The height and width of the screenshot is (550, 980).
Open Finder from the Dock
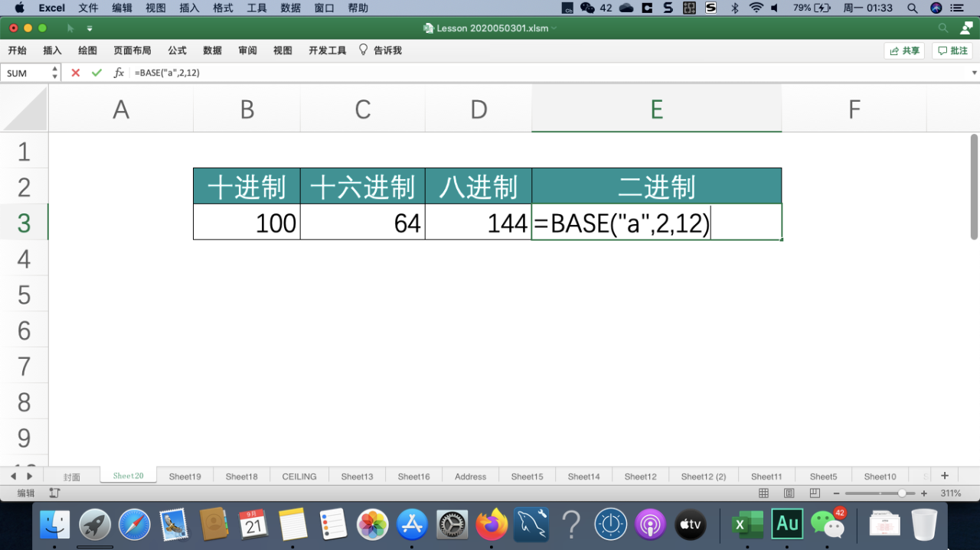click(54, 525)
